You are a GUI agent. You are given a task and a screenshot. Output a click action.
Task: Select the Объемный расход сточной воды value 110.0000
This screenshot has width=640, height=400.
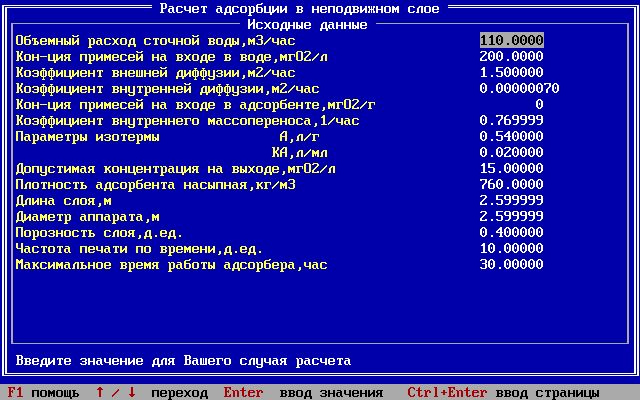point(512,40)
